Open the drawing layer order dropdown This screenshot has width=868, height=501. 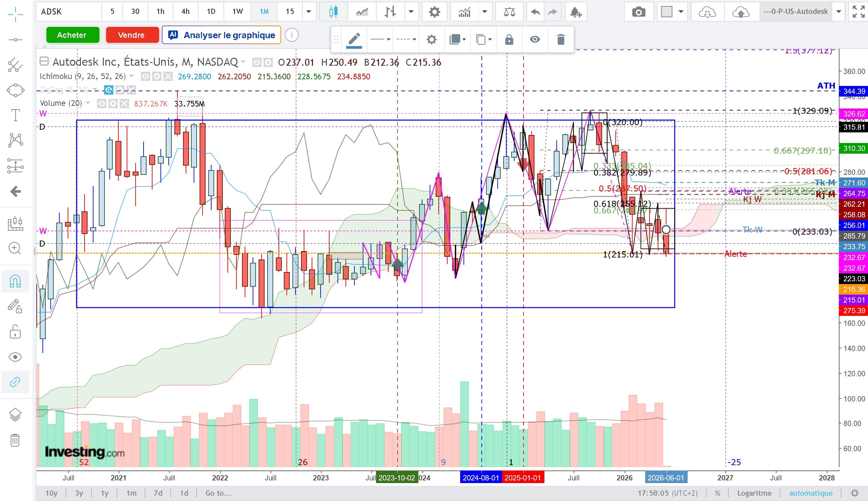point(458,39)
